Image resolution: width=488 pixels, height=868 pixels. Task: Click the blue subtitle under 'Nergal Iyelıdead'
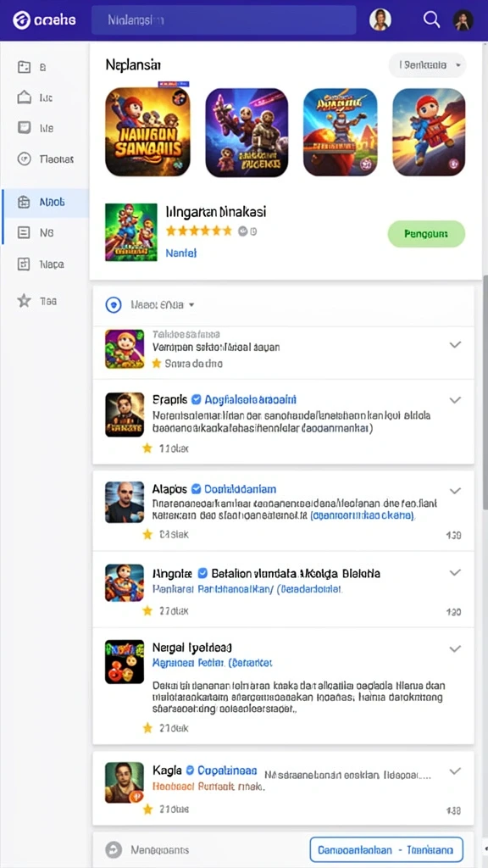pos(212,663)
